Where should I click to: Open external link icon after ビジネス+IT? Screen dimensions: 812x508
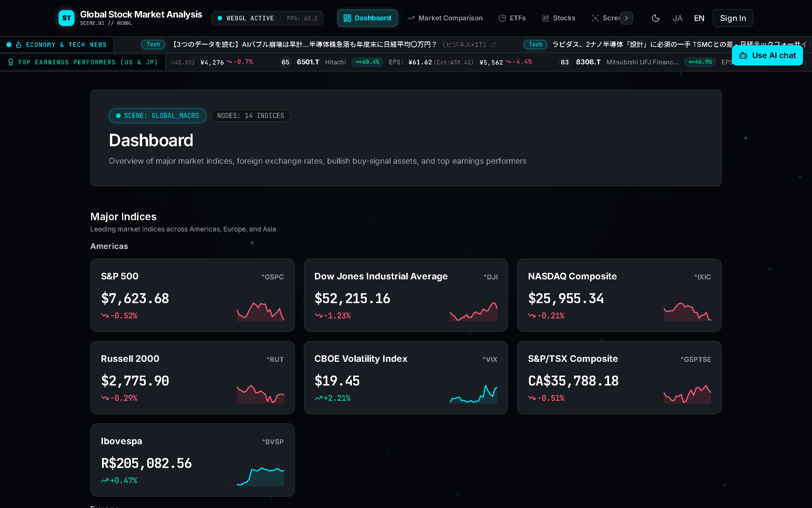click(494, 45)
